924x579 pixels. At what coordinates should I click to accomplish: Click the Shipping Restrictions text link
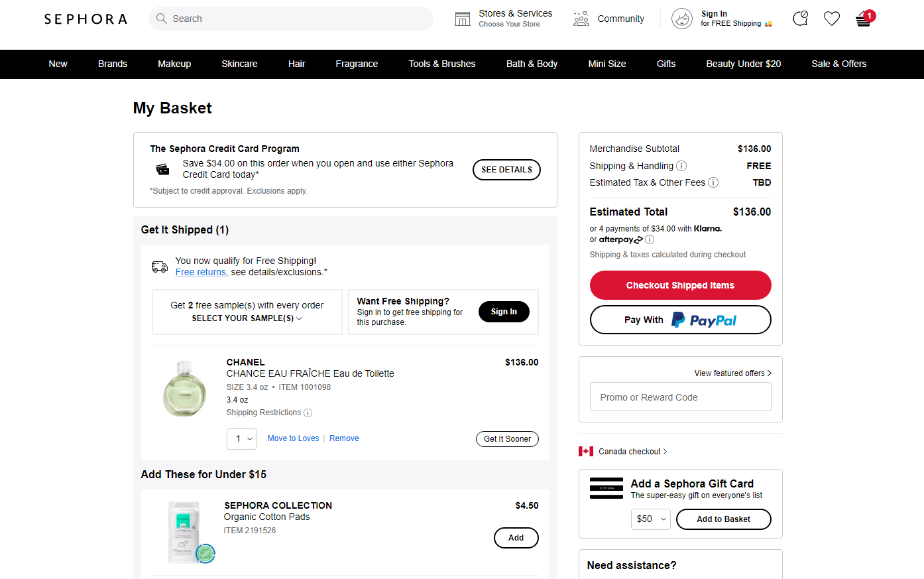click(x=264, y=413)
